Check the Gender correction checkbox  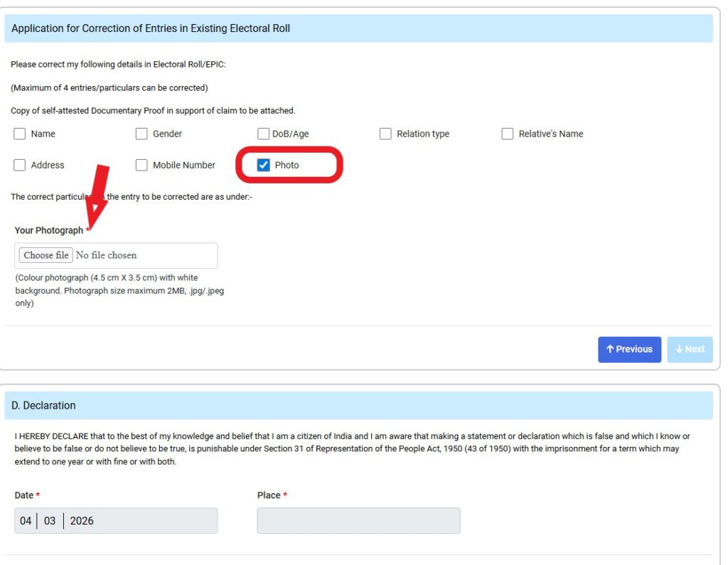click(141, 134)
